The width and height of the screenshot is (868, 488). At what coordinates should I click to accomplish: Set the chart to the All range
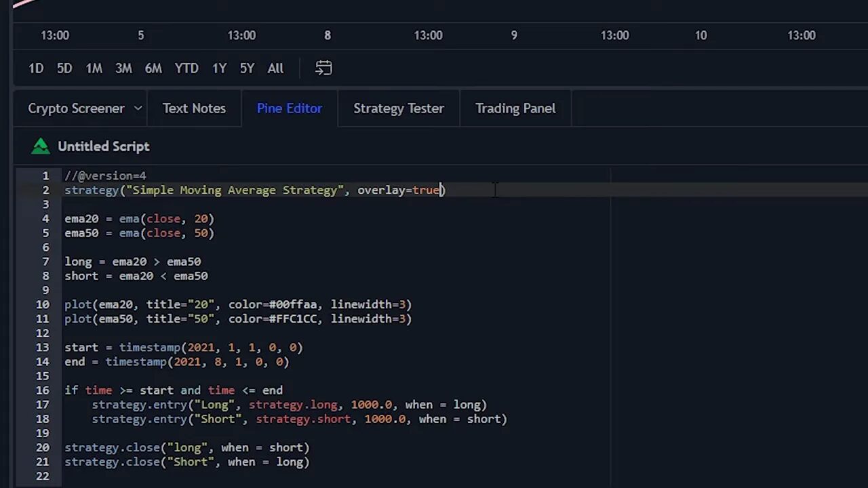(x=275, y=68)
